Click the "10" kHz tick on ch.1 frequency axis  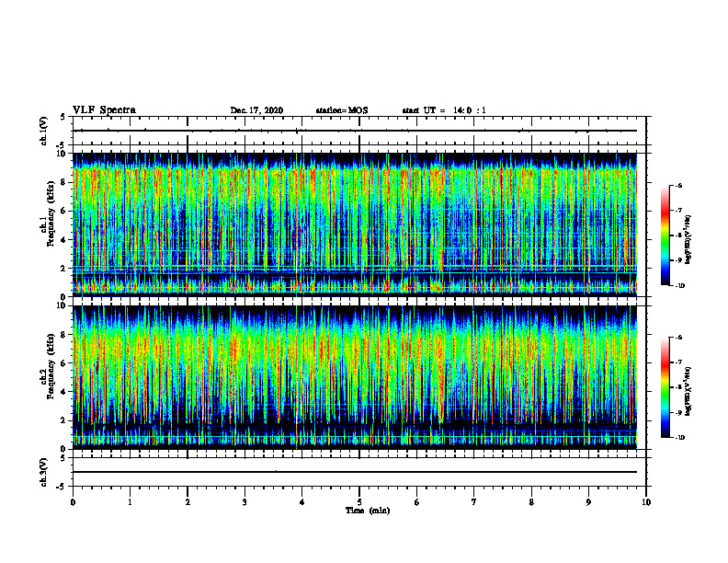pyautogui.click(x=63, y=154)
